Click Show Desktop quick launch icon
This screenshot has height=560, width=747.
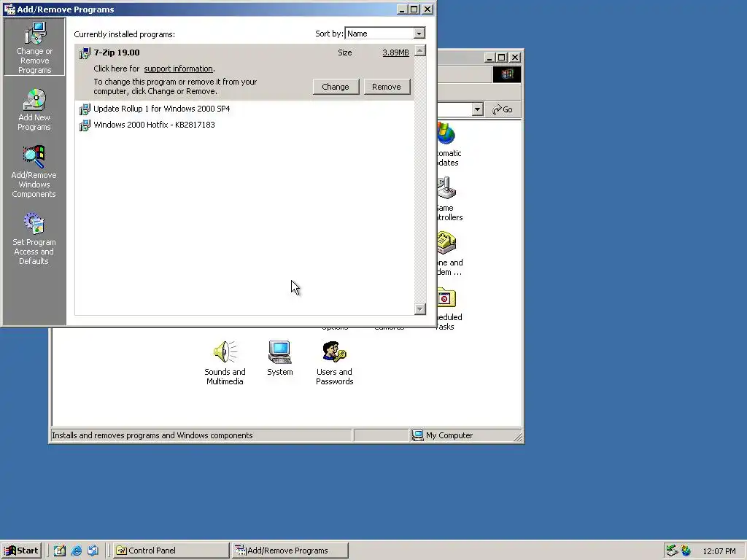[60, 551]
